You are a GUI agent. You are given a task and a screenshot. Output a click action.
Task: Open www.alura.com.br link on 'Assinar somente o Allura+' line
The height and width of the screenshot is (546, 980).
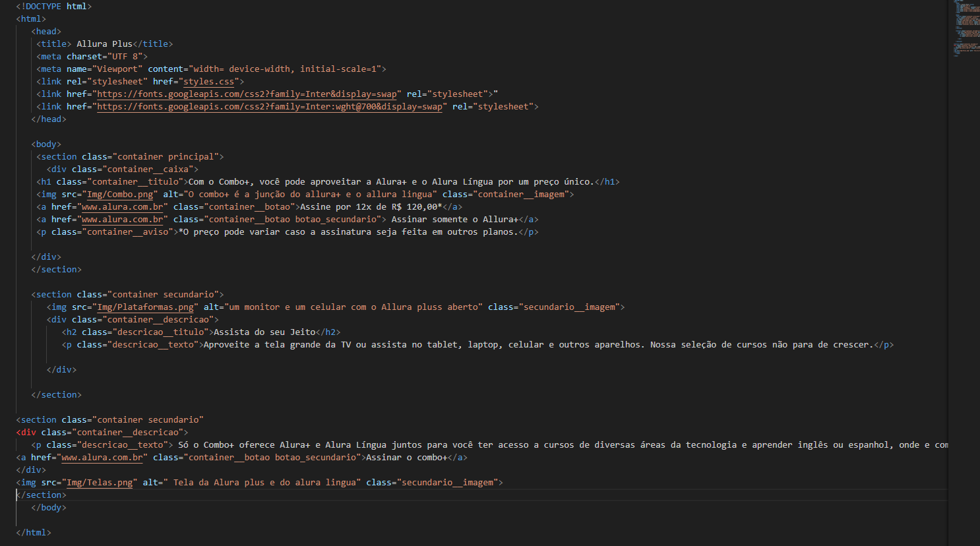click(x=123, y=220)
